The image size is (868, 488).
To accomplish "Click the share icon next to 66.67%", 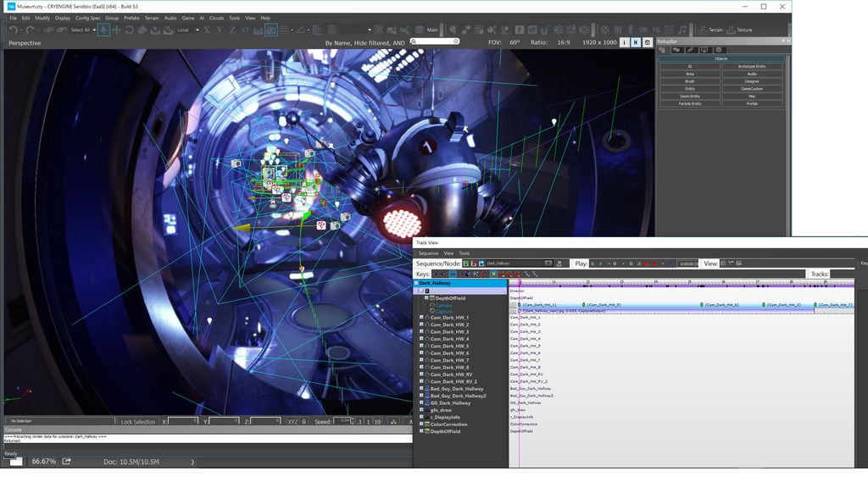I will pos(66,461).
